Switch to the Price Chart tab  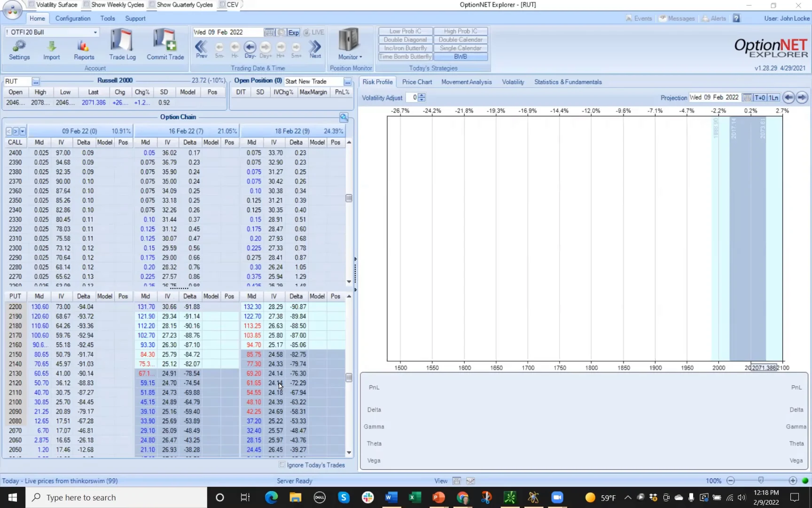[x=417, y=82]
